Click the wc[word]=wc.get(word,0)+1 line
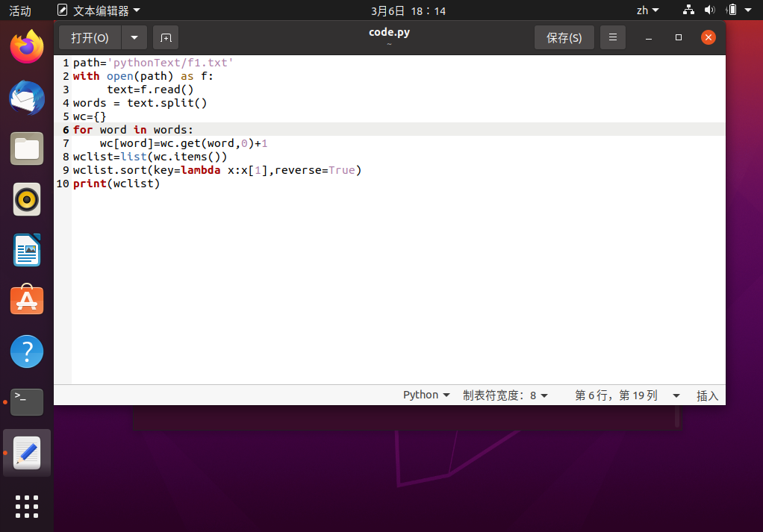Image resolution: width=763 pixels, height=532 pixels. [x=184, y=143]
